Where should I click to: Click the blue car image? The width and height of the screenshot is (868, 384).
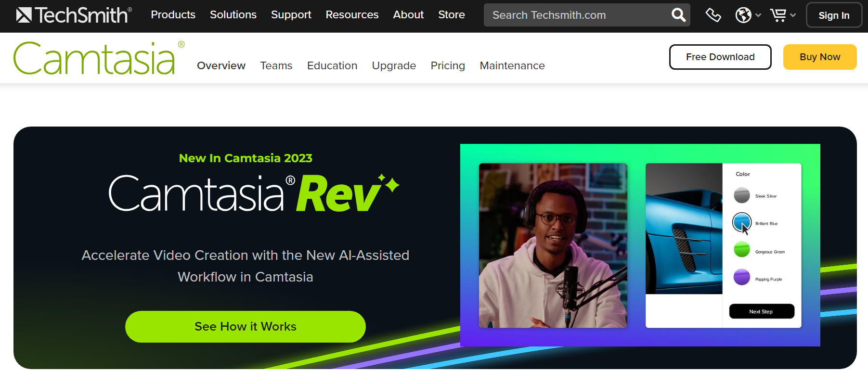click(x=684, y=229)
